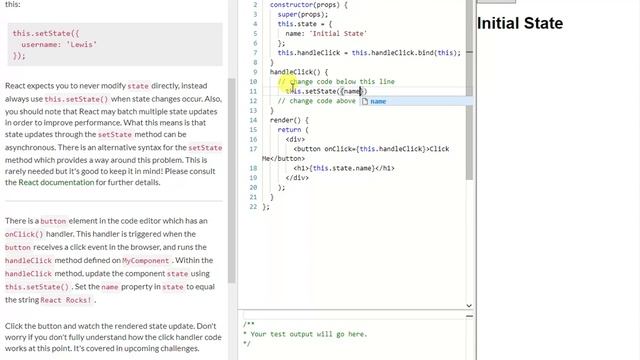Click the '<h1>{this.state.name}</h1>' line
Screen dimensions: 640x360
pyautogui.click(x=344, y=168)
